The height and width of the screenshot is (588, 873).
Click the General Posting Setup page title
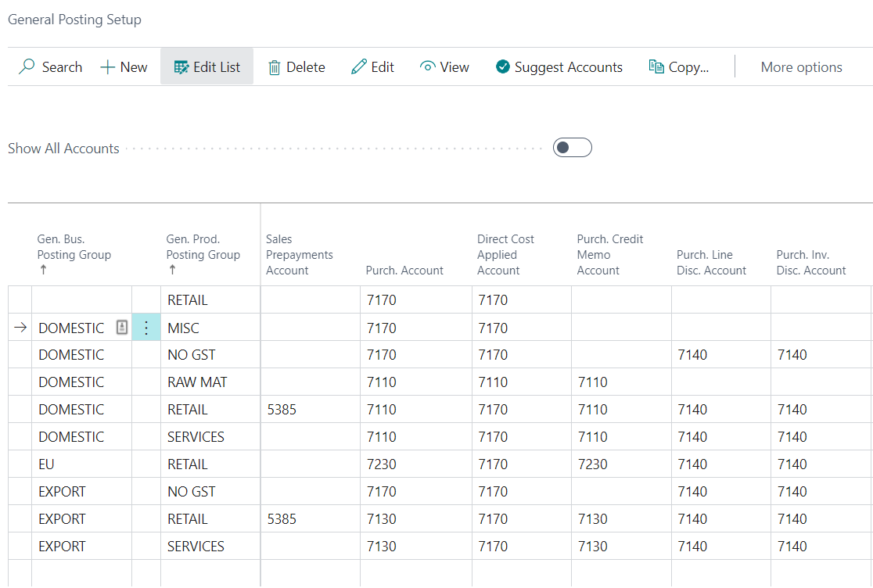74,20
